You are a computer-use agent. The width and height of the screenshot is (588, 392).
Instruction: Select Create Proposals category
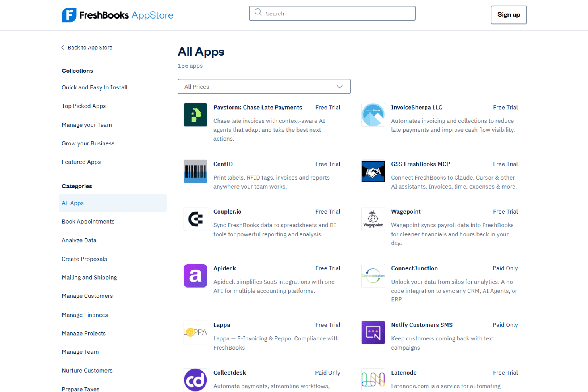[x=85, y=259]
